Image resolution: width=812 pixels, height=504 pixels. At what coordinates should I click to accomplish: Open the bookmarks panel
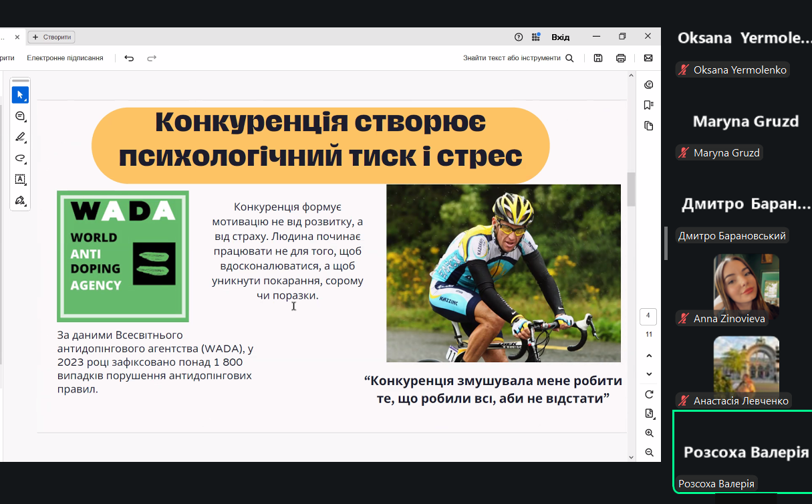tap(648, 105)
